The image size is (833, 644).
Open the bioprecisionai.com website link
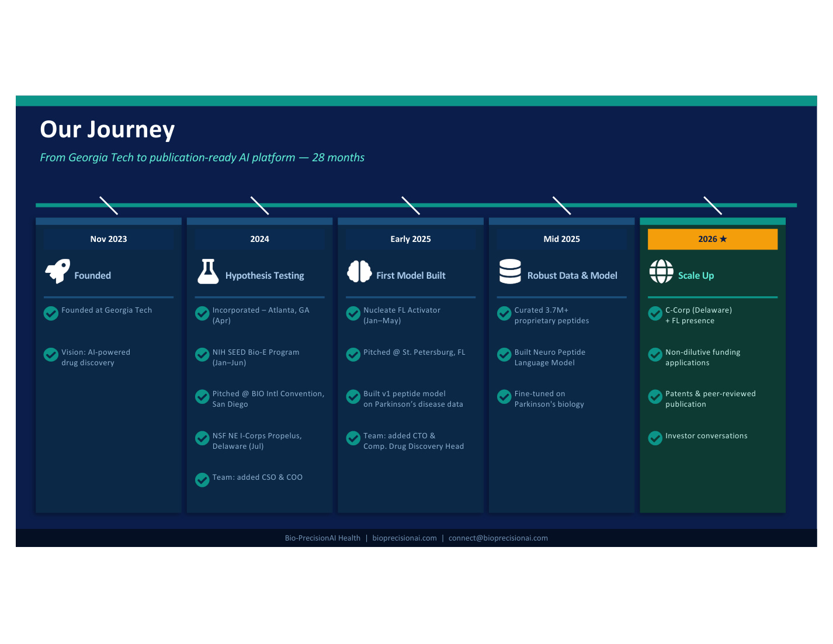coord(404,538)
